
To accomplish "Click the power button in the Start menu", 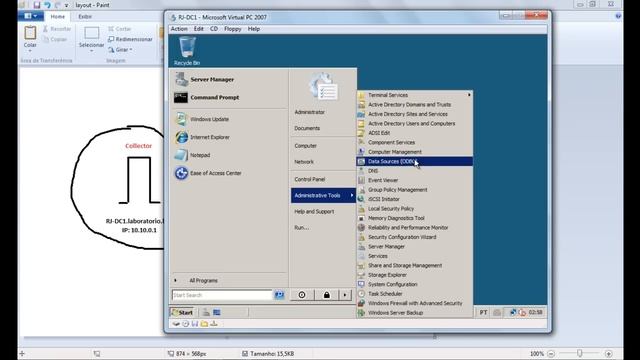I will 302,295.
